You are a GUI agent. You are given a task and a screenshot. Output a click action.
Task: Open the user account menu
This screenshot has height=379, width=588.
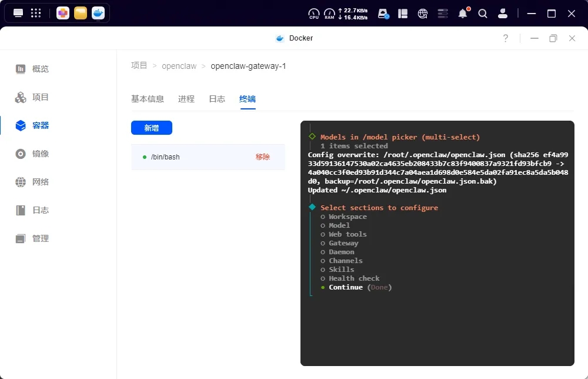click(503, 13)
